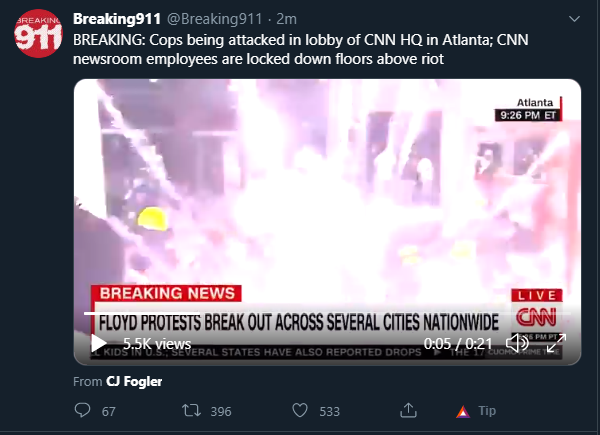600x435 pixels.
Task: Open the 2m tweet timestamp
Action: (286, 19)
